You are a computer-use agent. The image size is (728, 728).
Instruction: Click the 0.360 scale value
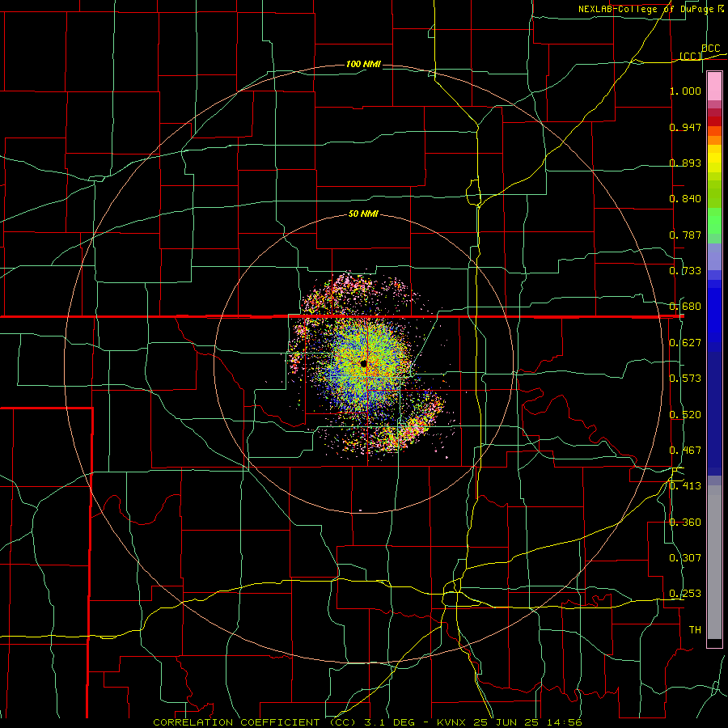click(x=685, y=523)
